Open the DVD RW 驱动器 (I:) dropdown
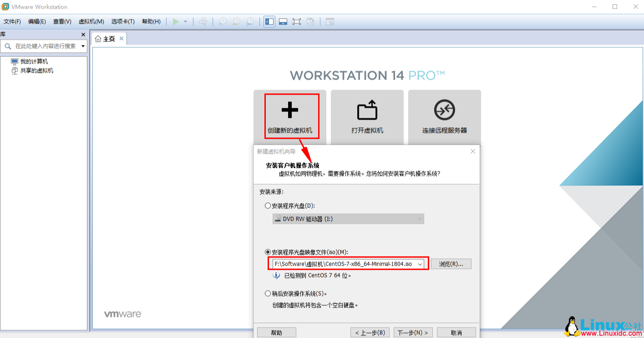 [x=348, y=219]
